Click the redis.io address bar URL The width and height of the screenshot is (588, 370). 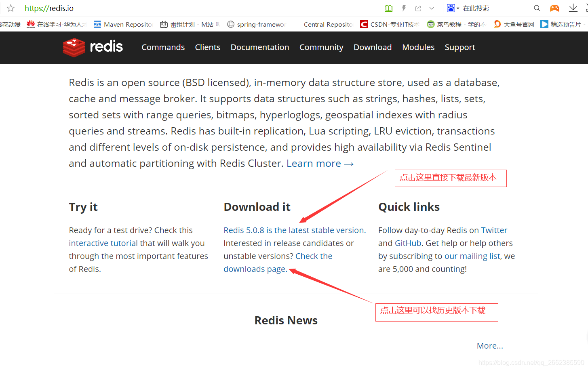(49, 8)
